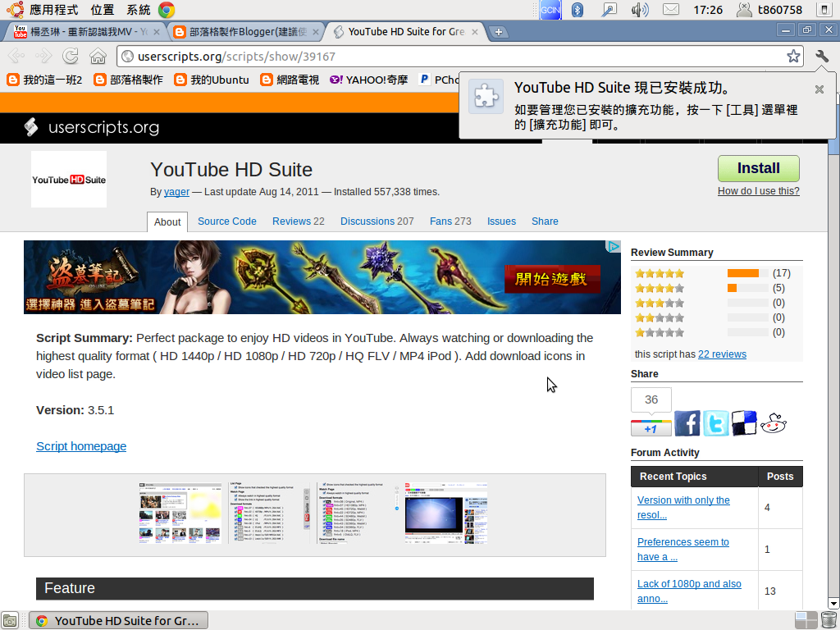The image size is (840, 630).
Task: Open 'Lack of 1080p and also anno...' topic
Action: coord(689,591)
